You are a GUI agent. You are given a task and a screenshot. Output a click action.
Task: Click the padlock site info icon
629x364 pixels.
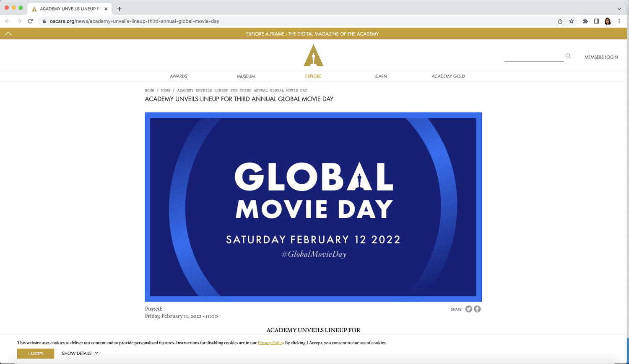pos(44,21)
